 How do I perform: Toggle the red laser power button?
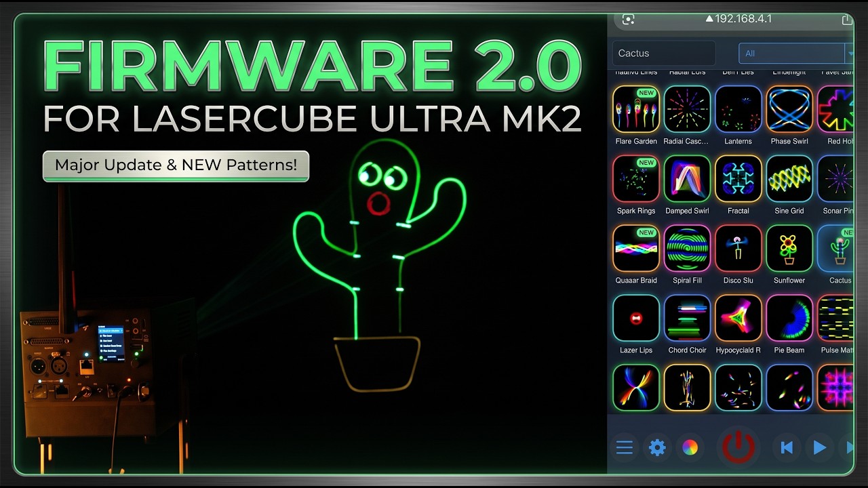click(x=738, y=447)
